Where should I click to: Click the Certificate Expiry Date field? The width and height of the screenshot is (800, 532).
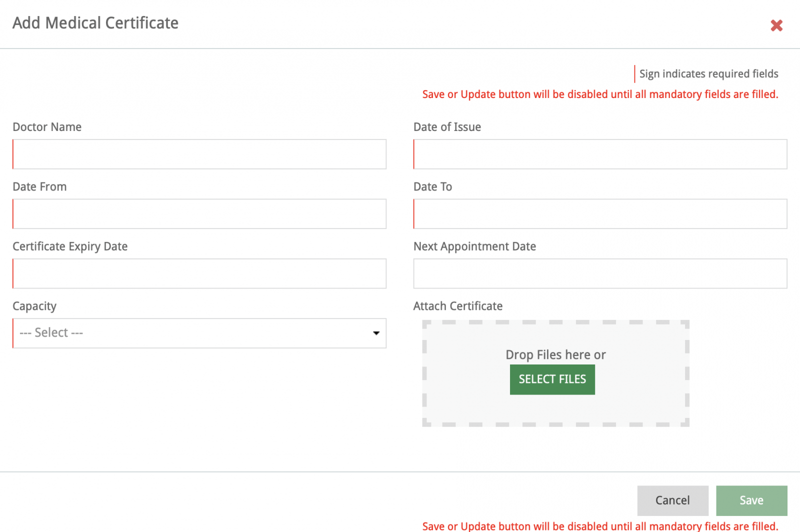pyautogui.click(x=199, y=273)
